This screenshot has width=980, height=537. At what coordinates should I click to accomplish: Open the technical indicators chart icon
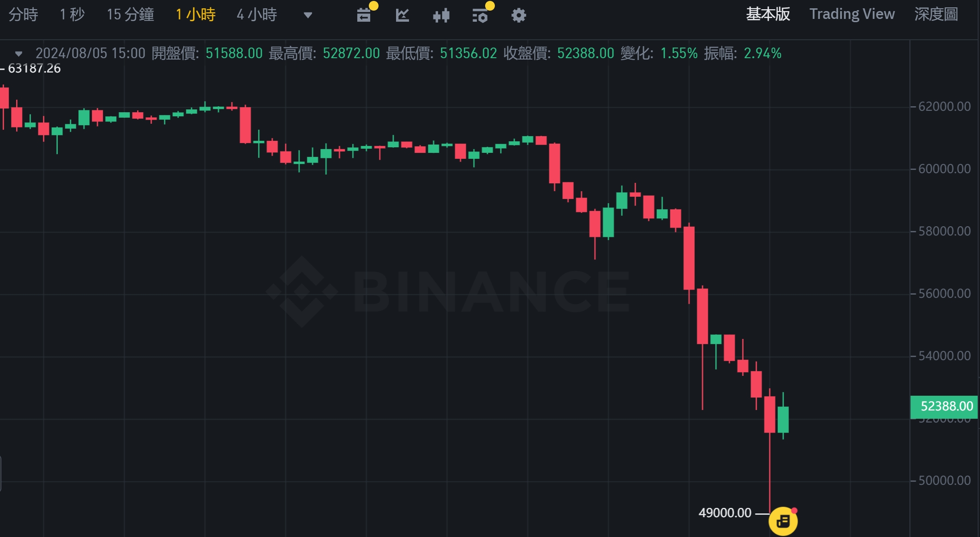coord(403,15)
